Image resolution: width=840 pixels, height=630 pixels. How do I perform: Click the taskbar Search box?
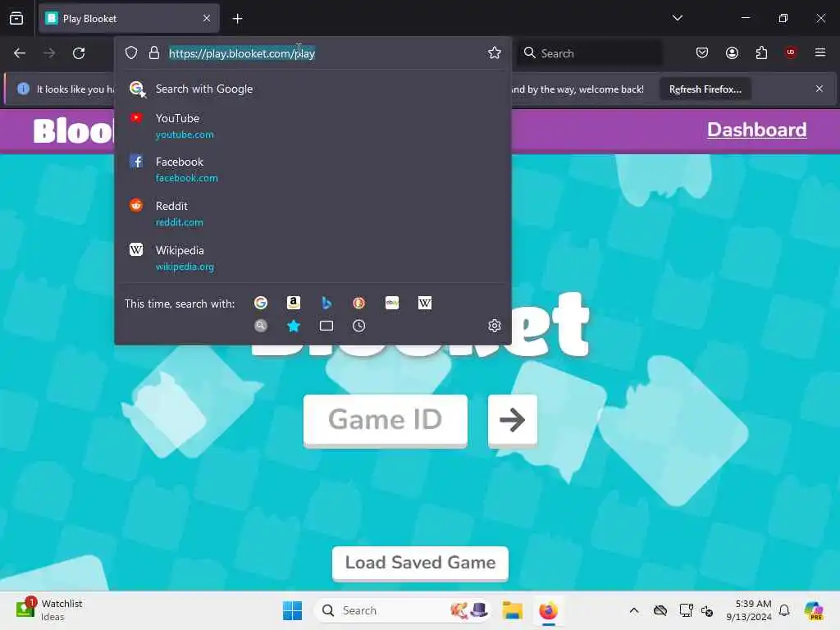(x=403, y=610)
